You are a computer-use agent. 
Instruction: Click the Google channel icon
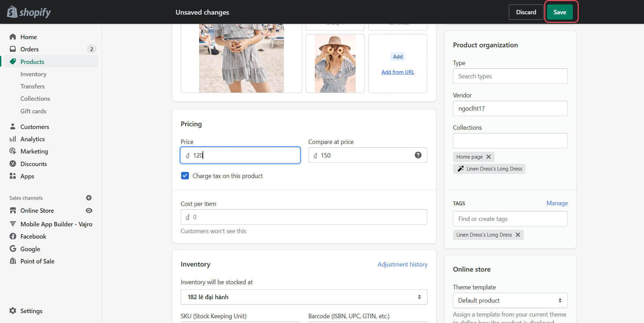pyautogui.click(x=13, y=249)
